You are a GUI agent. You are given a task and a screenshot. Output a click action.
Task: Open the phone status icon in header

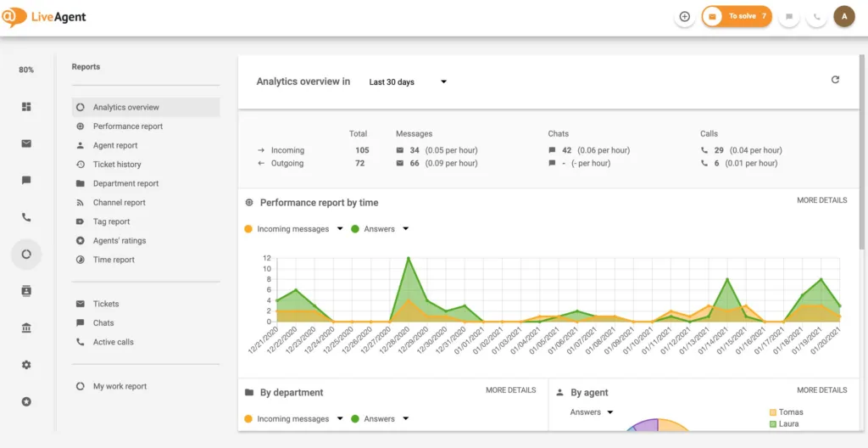click(x=816, y=17)
